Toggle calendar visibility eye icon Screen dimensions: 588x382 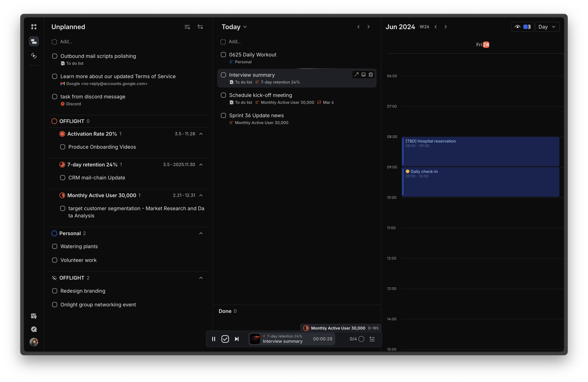[x=517, y=27]
